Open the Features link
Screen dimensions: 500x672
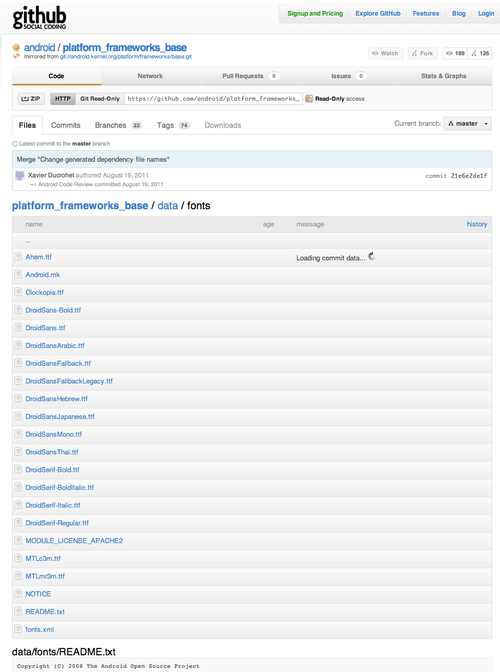click(x=426, y=14)
